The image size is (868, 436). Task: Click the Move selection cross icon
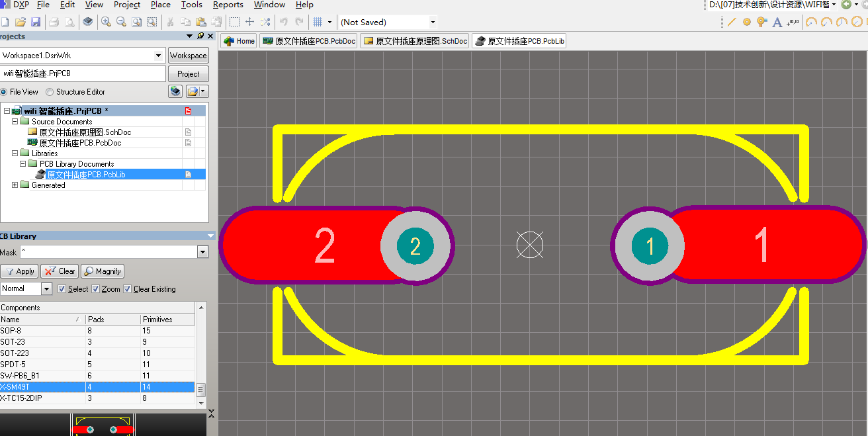249,22
